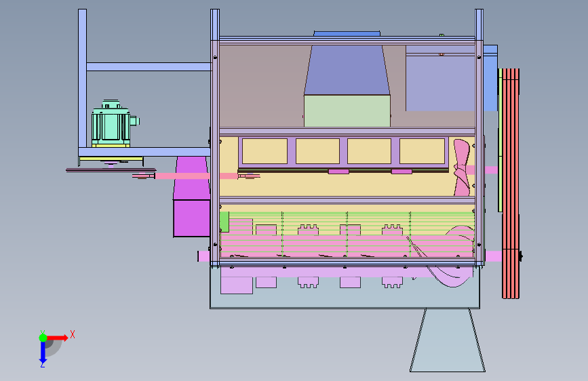Select the fourth tan window panel

423,151
